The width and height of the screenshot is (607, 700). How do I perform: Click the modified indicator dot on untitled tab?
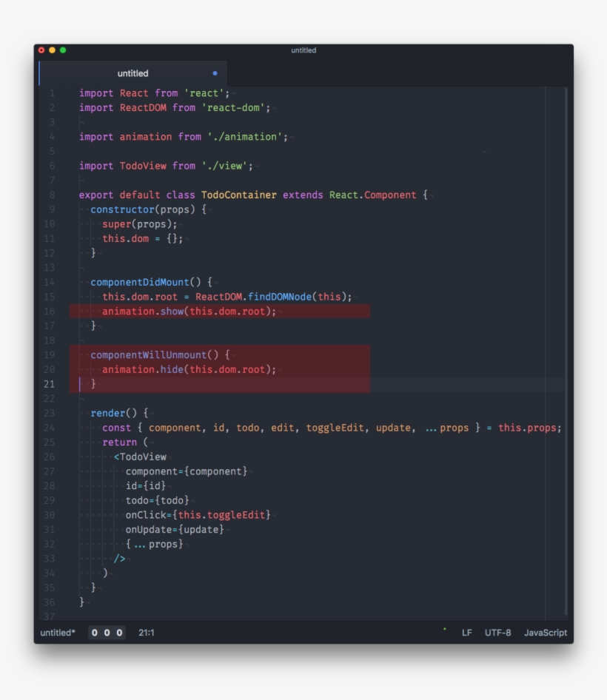[215, 73]
